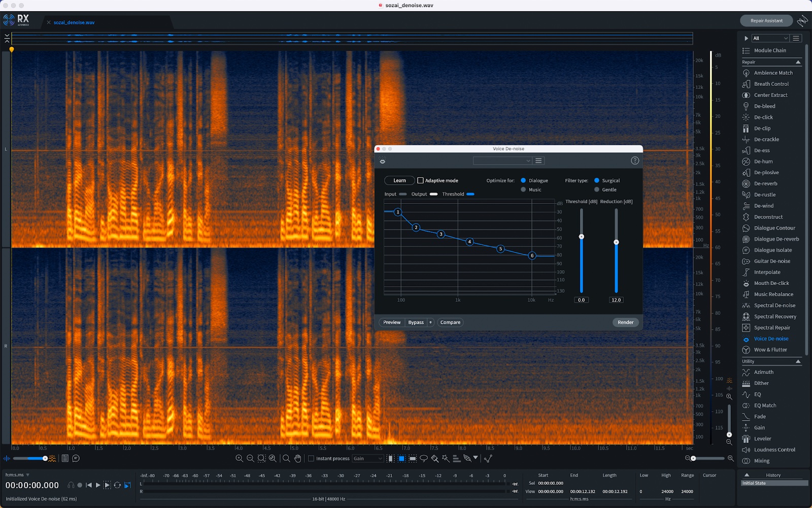Select Initial State in History

click(774, 483)
